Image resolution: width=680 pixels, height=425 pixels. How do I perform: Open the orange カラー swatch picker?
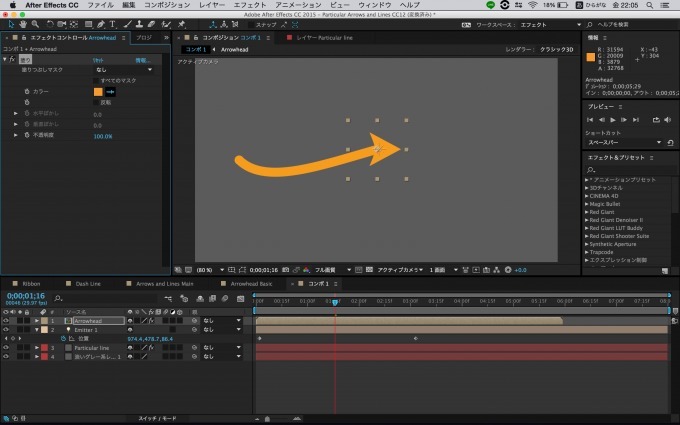click(x=98, y=91)
